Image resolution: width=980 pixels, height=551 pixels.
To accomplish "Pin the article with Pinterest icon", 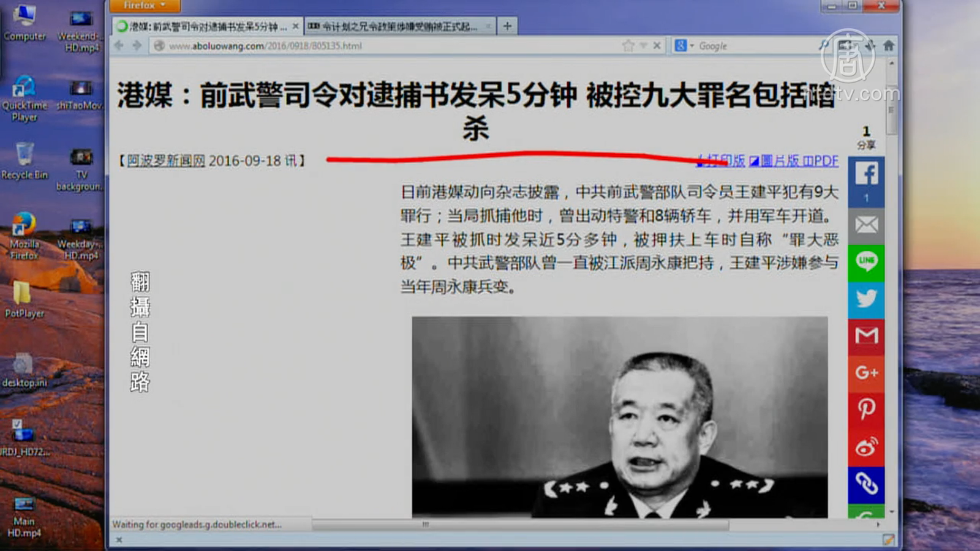I will (x=866, y=409).
